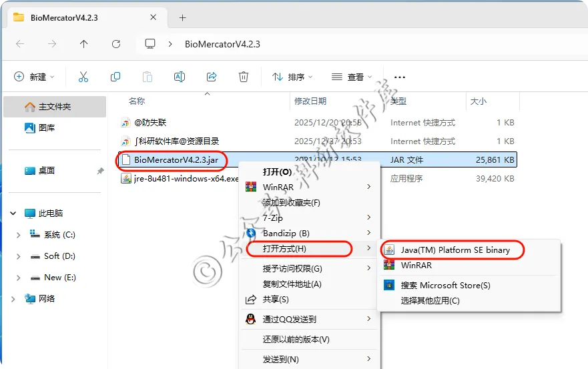Click the chevron after the monitor icon
The width and height of the screenshot is (588, 369).
[x=170, y=44]
